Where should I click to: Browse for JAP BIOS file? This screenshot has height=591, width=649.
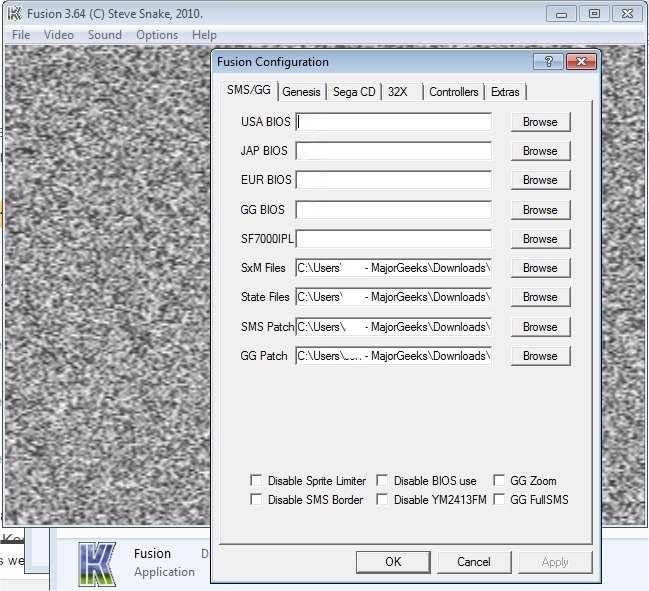coord(540,151)
